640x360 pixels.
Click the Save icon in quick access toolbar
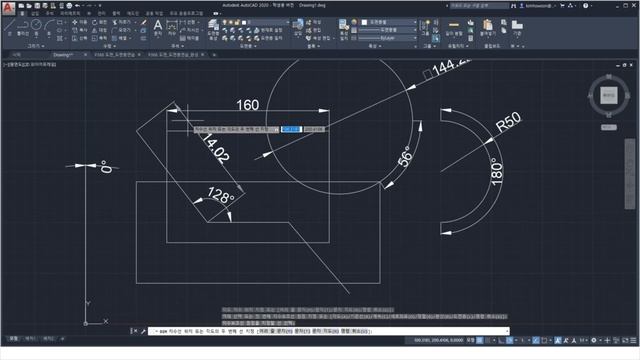click(37, 6)
